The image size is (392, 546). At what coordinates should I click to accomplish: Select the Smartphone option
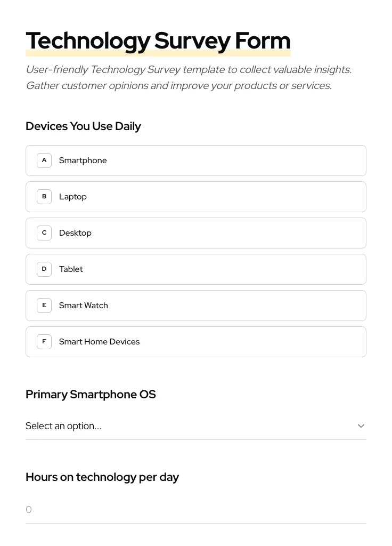point(196,160)
